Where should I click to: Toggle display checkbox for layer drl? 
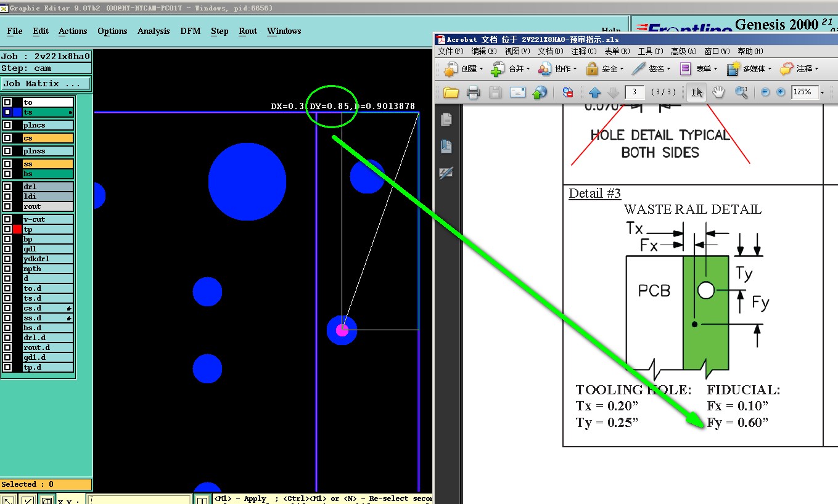click(x=7, y=187)
